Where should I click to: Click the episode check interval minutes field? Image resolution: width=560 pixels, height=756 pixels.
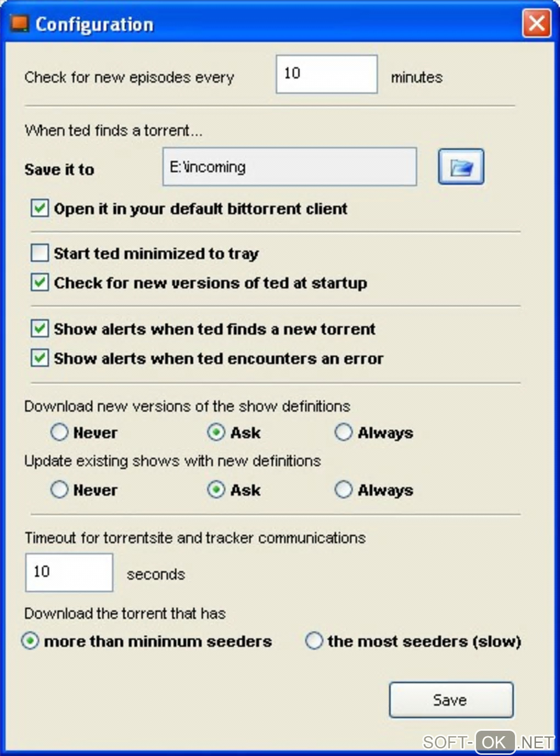tap(326, 74)
